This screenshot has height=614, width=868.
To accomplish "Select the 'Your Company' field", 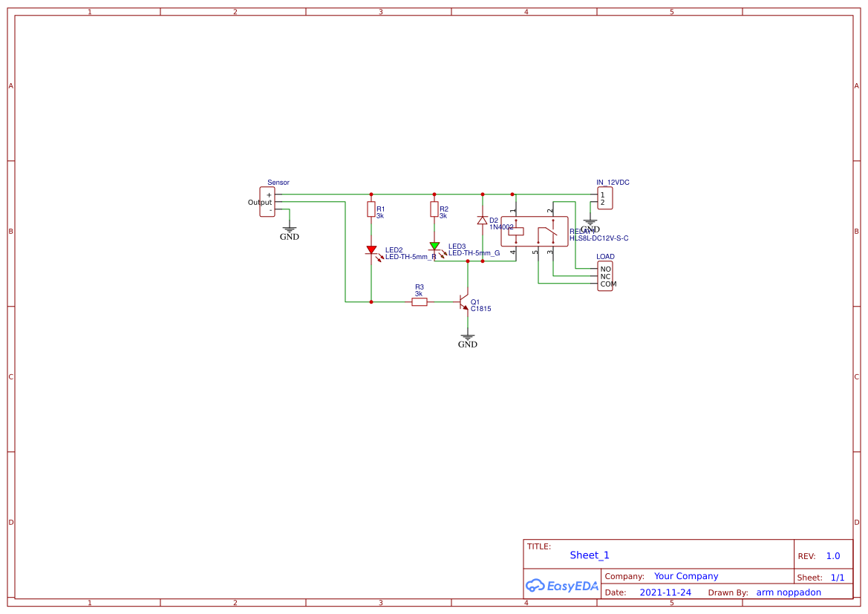I will (686, 576).
